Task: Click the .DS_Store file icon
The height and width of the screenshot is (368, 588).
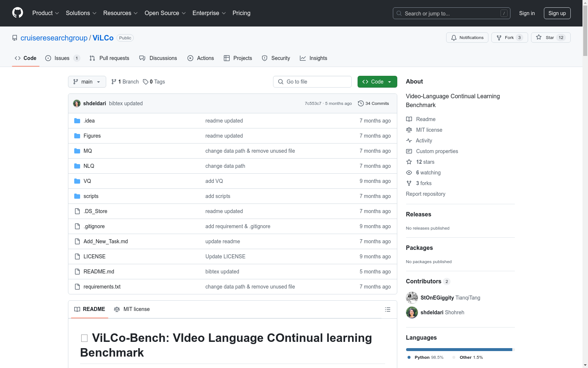Action: (77, 211)
